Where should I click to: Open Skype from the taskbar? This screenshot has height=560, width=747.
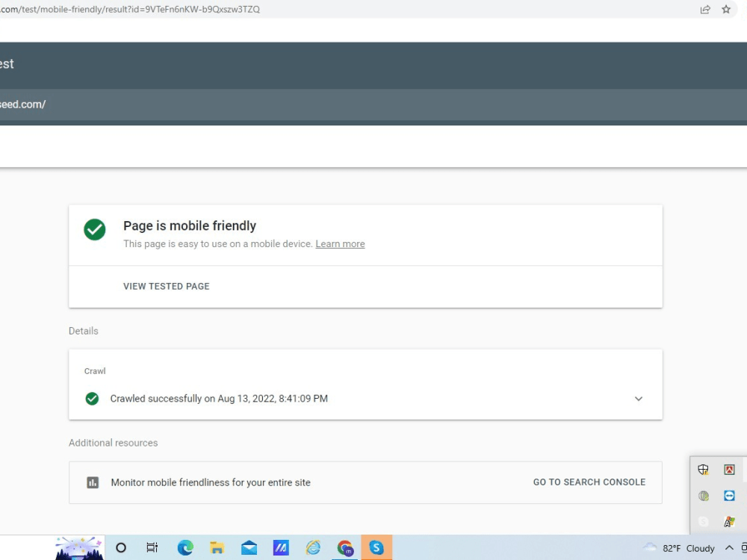click(x=376, y=547)
